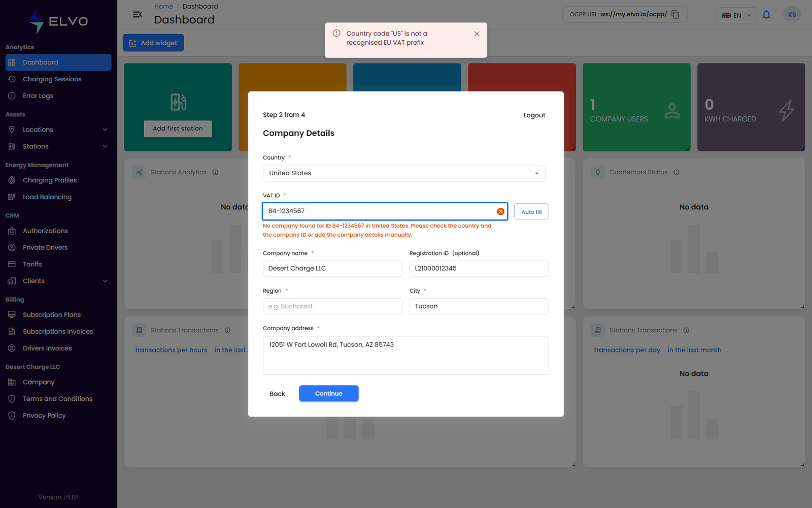Viewport: 812px width, 508px height.
Task: Click the Drivers Invoices icon
Action: (x=12, y=348)
